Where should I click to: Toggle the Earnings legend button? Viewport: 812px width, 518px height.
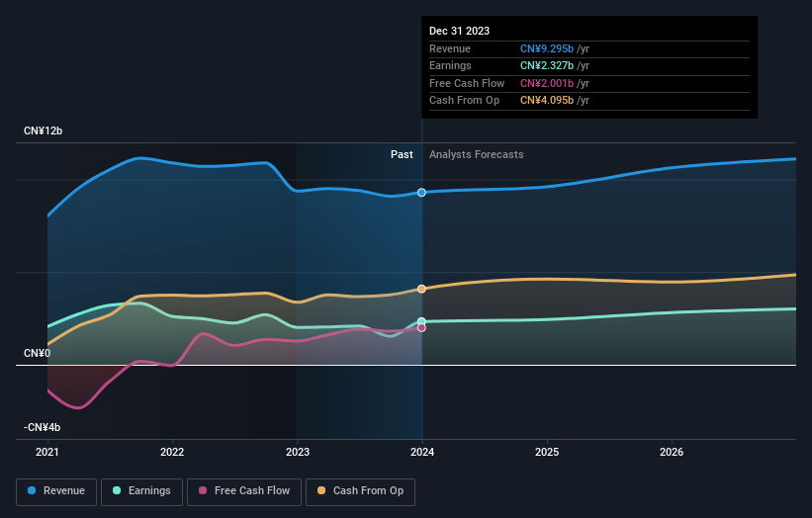[141, 491]
